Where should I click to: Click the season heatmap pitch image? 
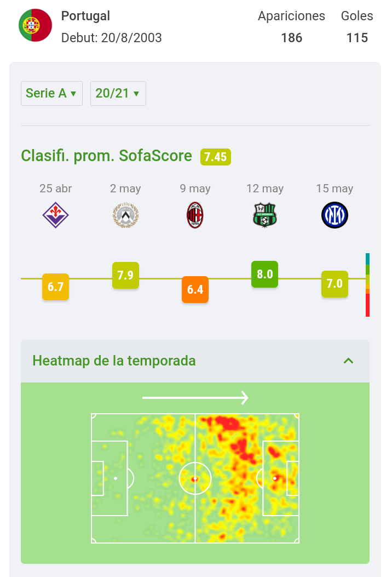click(195, 478)
